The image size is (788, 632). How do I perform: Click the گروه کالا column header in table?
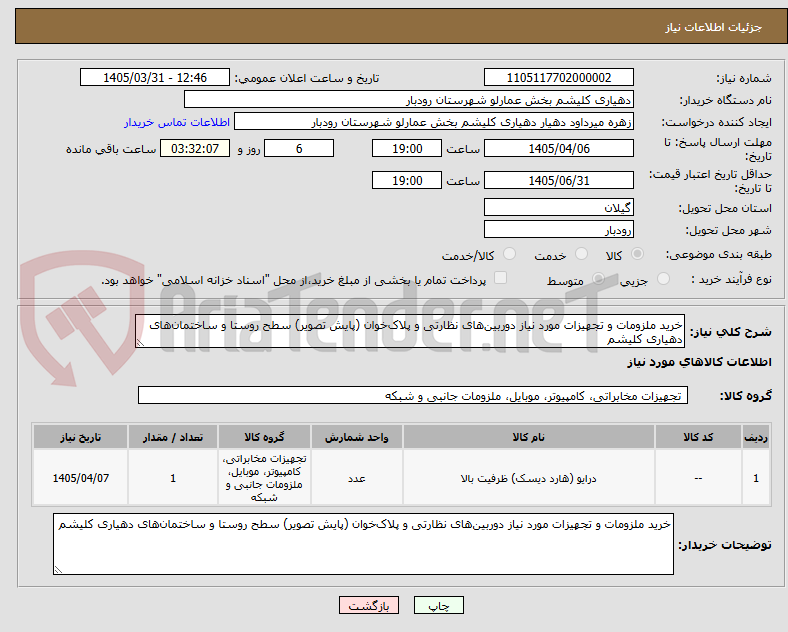coord(264,437)
